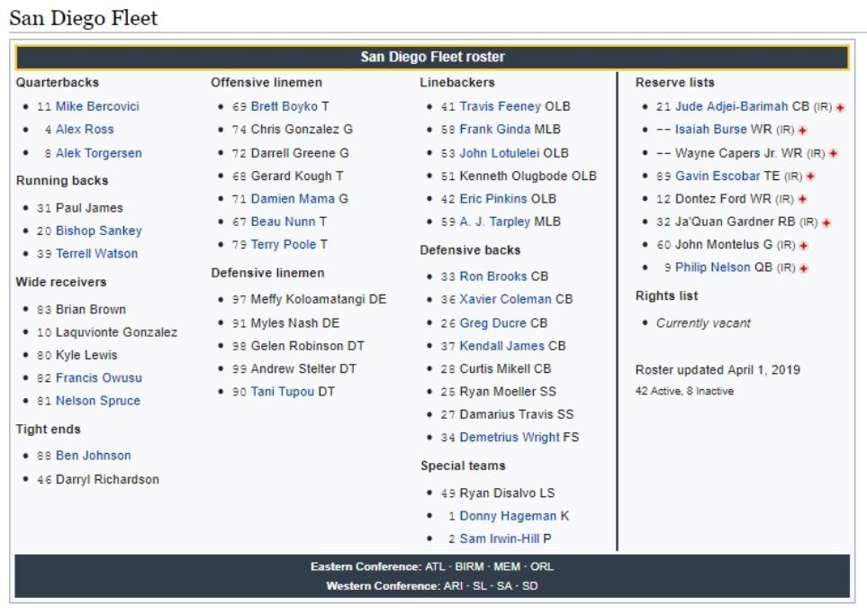Click San Diego Fleet roster header title
This screenshot has height=616, width=867.
tap(432, 57)
